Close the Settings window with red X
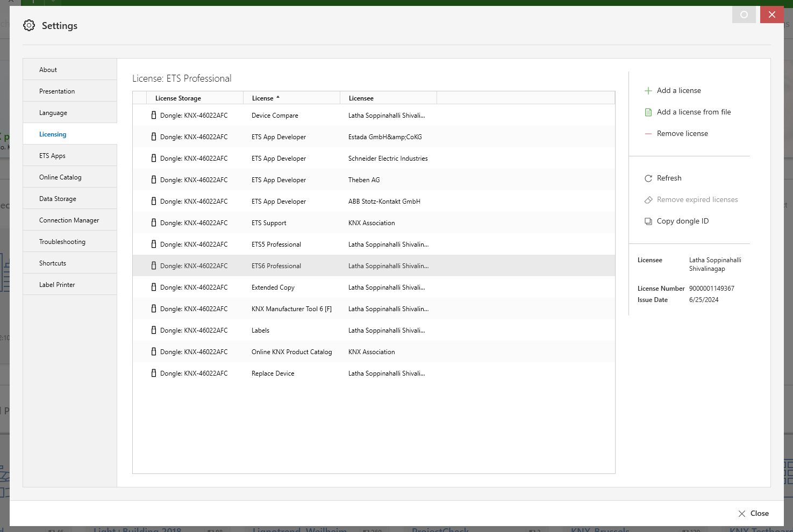793x532 pixels. pyautogui.click(x=772, y=15)
